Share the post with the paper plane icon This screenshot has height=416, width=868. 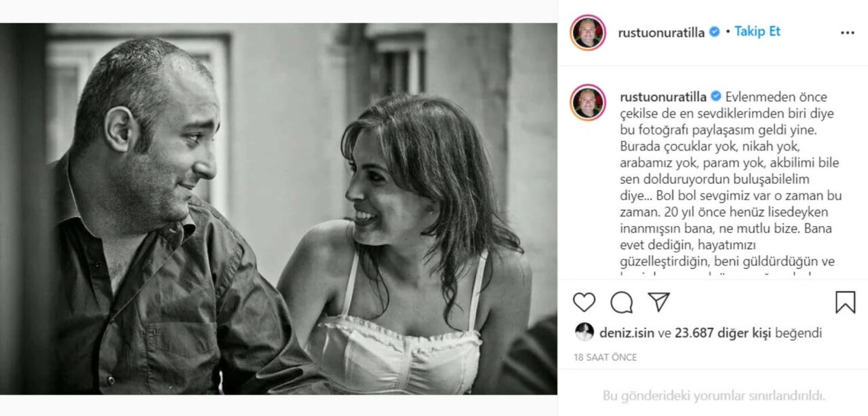pos(658,302)
